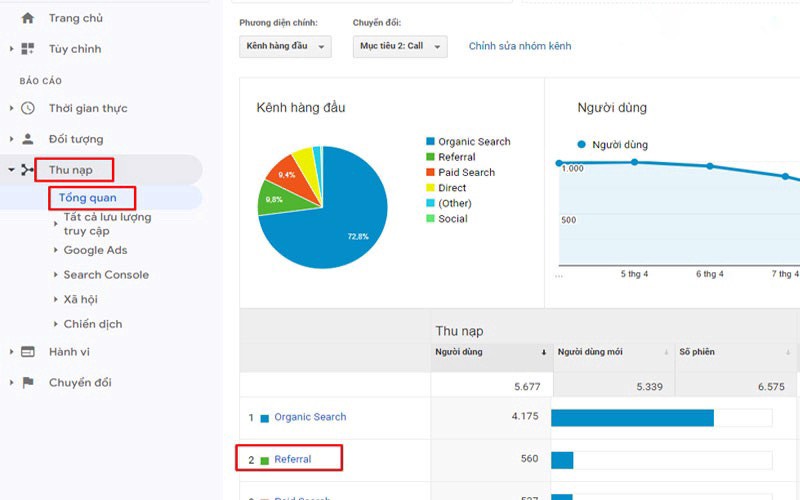Screen dimensions: 800x500
Task: Expand the Đối tượng section arrow
Action: point(11,139)
